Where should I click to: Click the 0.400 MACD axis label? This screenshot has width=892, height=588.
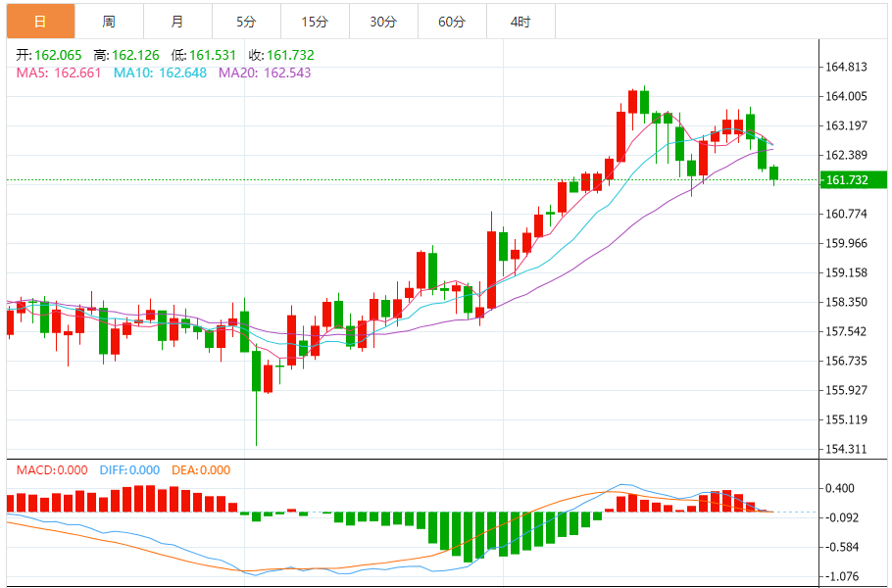[839, 488]
